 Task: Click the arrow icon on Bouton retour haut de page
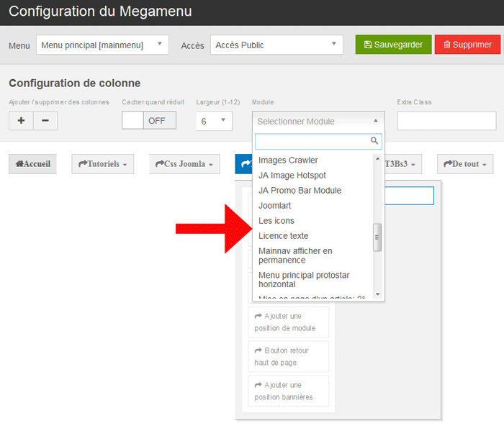258,350
